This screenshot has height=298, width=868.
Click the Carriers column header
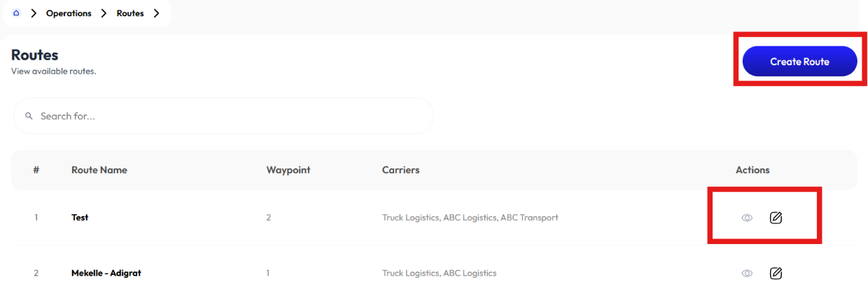[401, 170]
